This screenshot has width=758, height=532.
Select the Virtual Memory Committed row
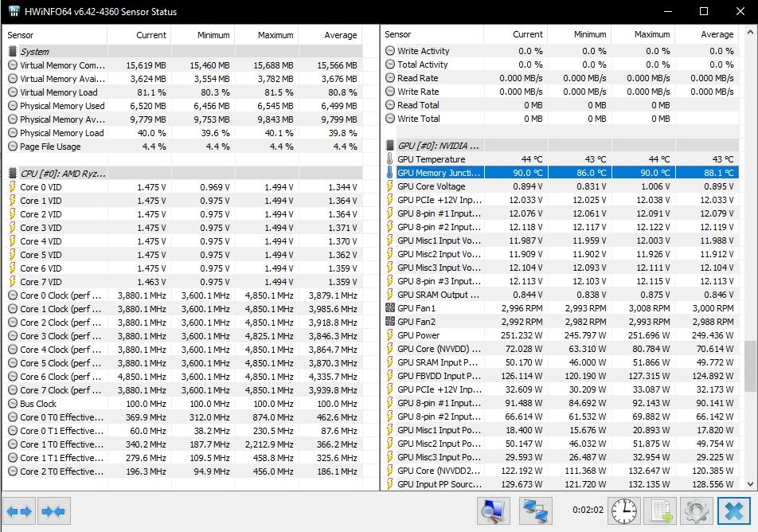185,65
